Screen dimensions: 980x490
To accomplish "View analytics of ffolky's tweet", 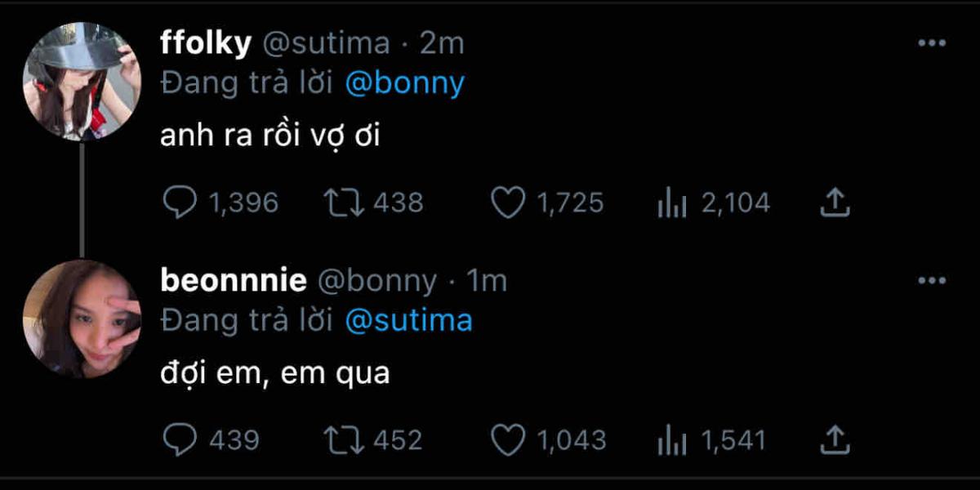I will click(x=671, y=203).
